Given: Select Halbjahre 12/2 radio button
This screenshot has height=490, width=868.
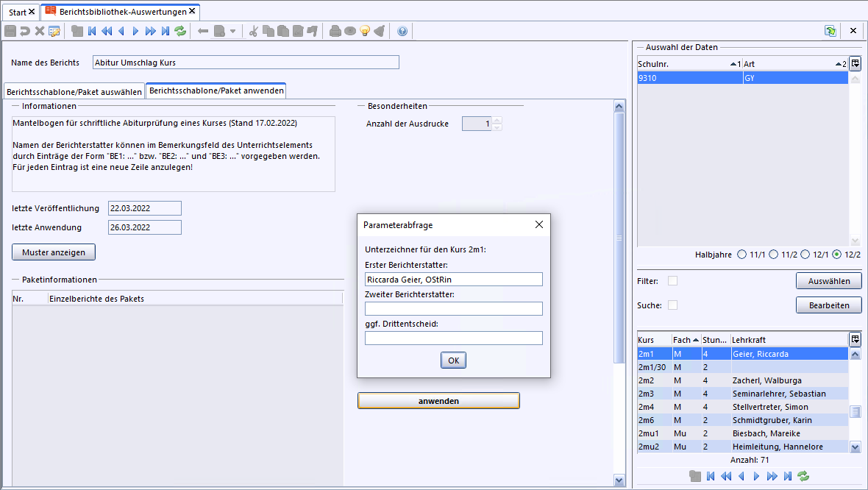Looking at the screenshot, I should [836, 254].
